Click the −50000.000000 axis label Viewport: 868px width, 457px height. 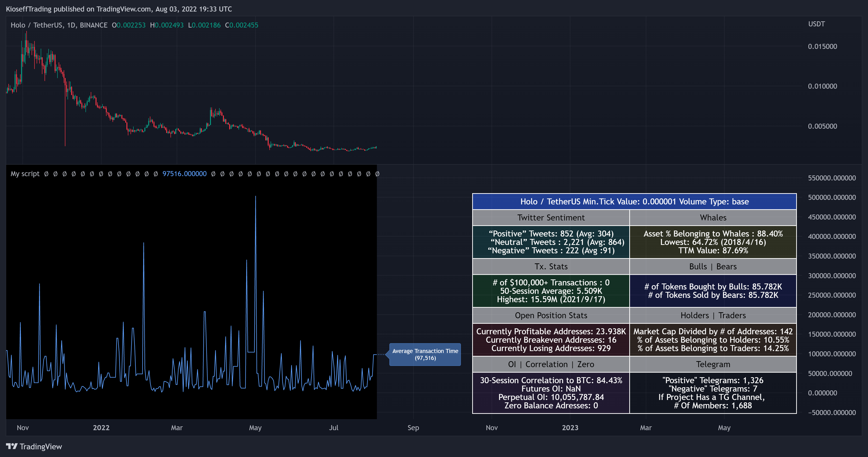pyautogui.click(x=832, y=413)
